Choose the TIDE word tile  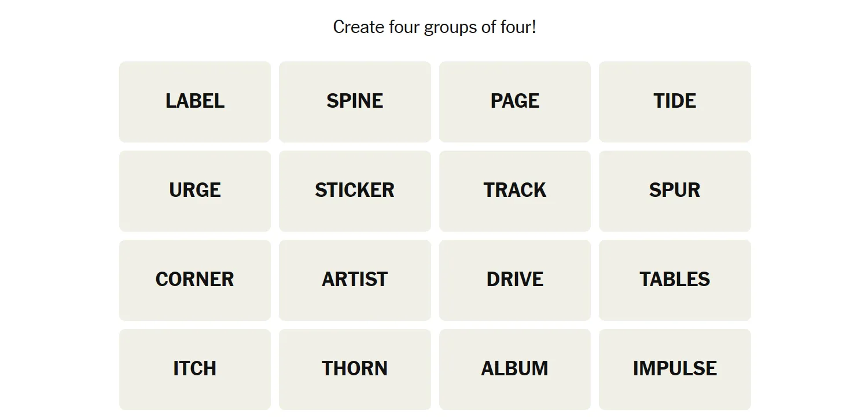pyautogui.click(x=675, y=101)
